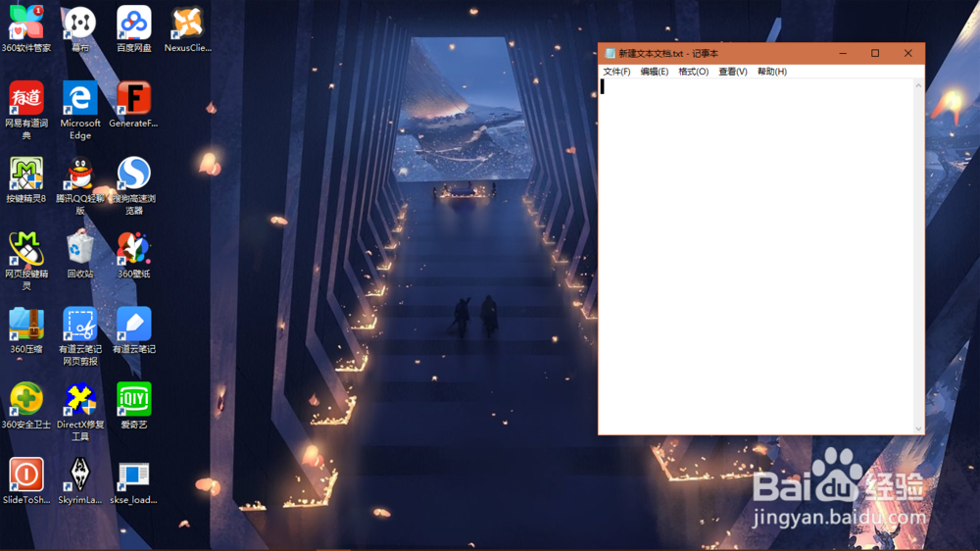The height and width of the screenshot is (551, 980).
Task: Minimize the Notepad window
Action: click(x=843, y=53)
